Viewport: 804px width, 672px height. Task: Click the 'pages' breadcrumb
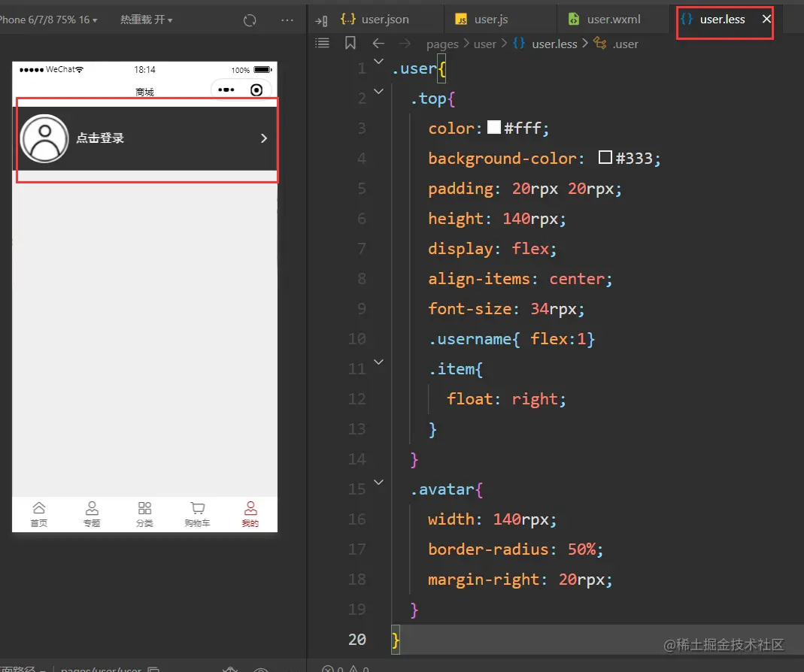tap(442, 44)
